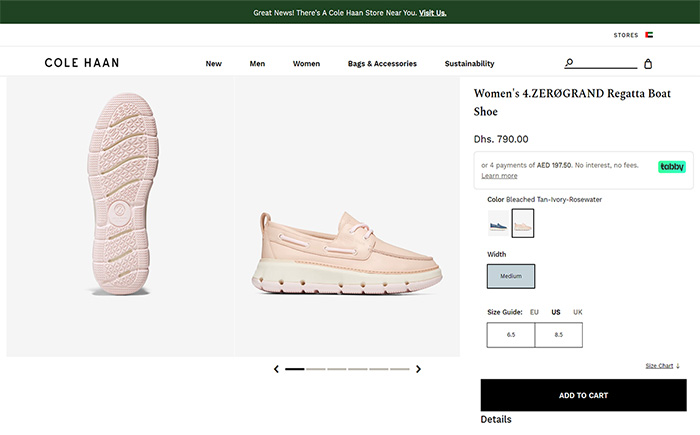700x435 pixels.
Task: Select Medium width option
Action: [511, 276]
